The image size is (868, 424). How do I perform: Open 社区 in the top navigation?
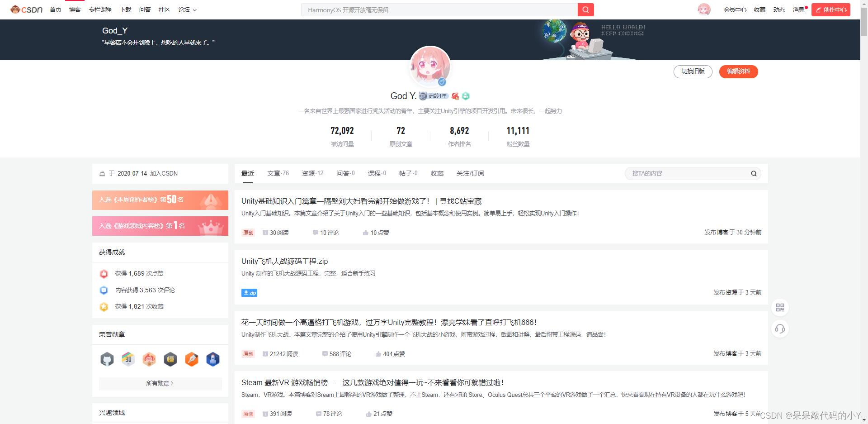click(x=164, y=10)
